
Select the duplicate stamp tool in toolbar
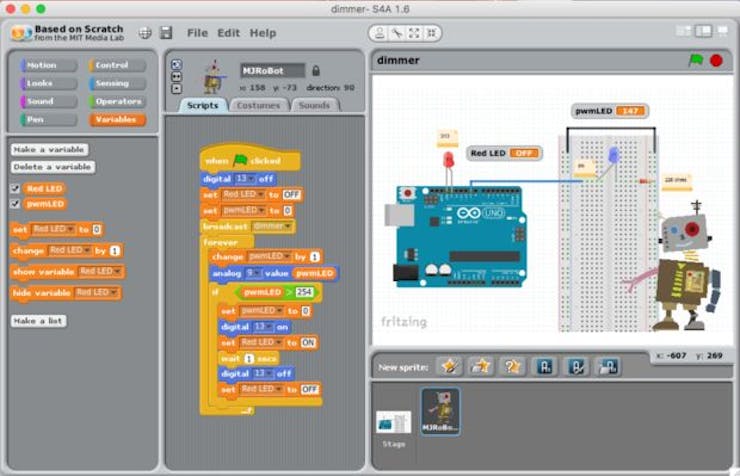pyautogui.click(x=379, y=33)
